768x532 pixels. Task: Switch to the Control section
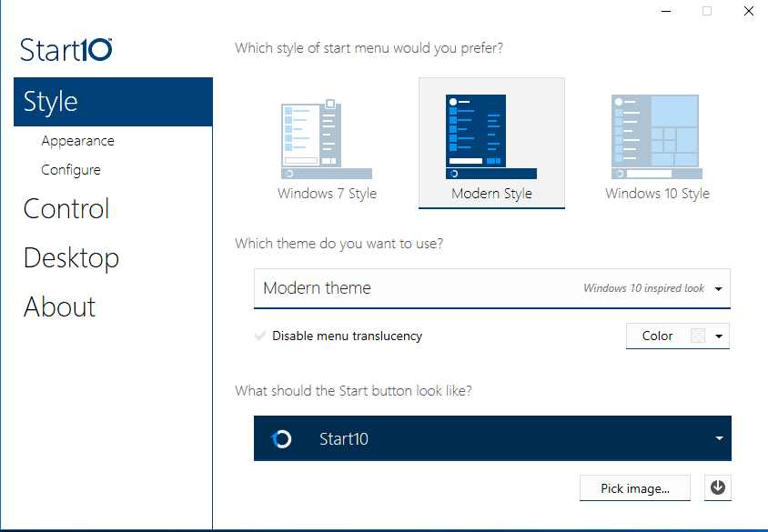pyautogui.click(x=66, y=208)
